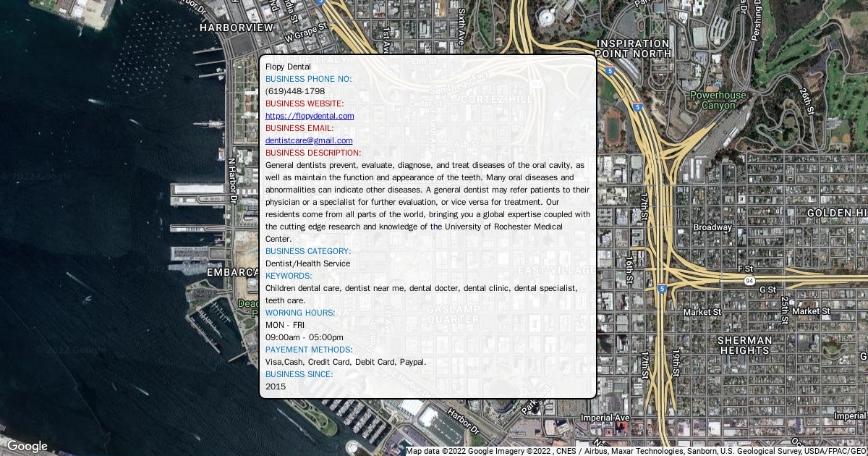Image resolution: width=868 pixels, height=456 pixels.
Task: Click I-5 shield below Inspiration Point North label
Action: coord(611,72)
